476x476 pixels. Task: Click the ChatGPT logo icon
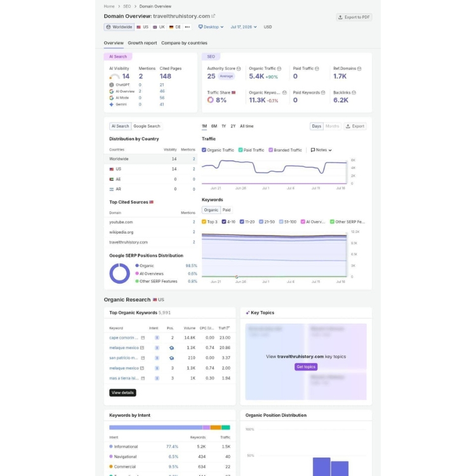[x=112, y=84]
